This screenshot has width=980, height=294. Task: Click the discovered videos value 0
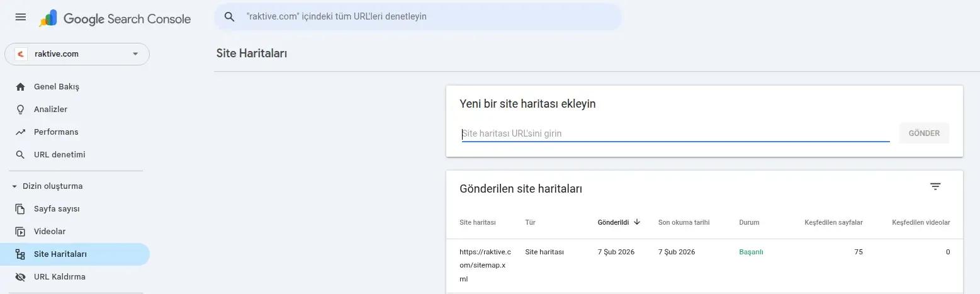click(948, 252)
